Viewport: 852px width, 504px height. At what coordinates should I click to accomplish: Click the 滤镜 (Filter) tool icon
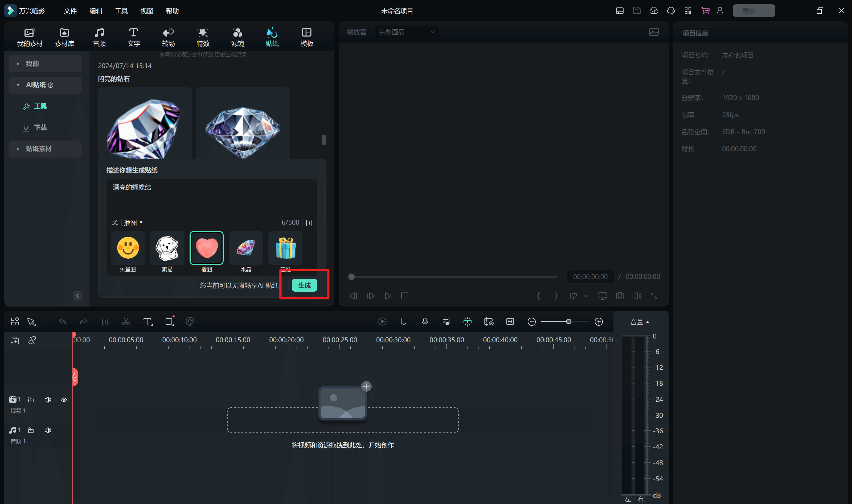(x=238, y=36)
